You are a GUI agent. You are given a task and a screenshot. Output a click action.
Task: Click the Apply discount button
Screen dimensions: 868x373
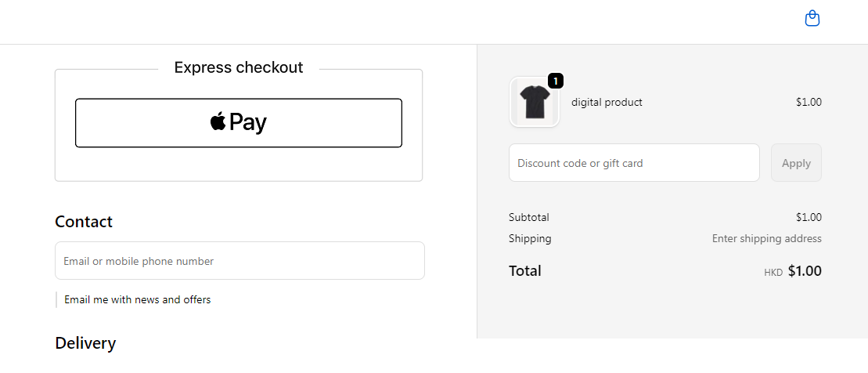pos(796,163)
